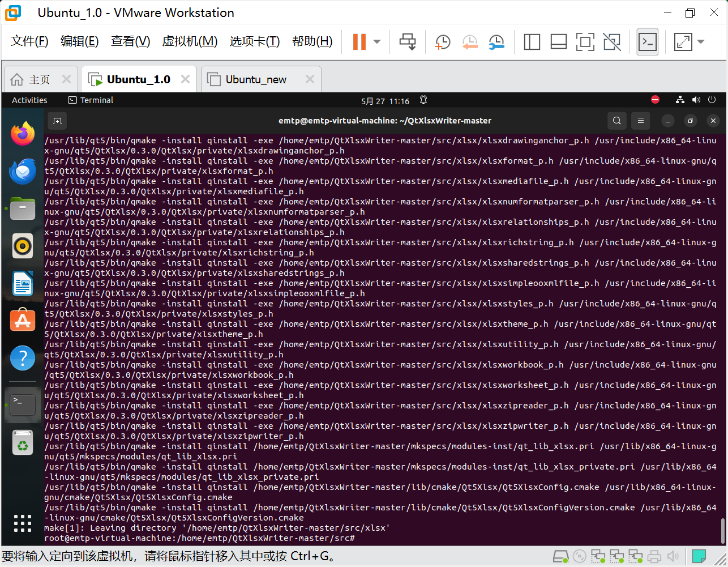Viewport: 728px width, 567px height.
Task: Toggle the VMware library sidebar
Action: pyautogui.click(x=532, y=41)
